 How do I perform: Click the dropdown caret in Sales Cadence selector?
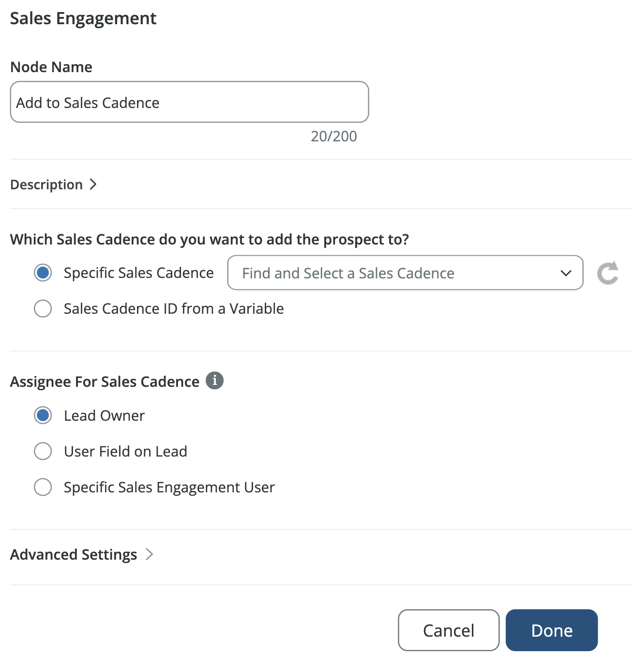click(566, 273)
